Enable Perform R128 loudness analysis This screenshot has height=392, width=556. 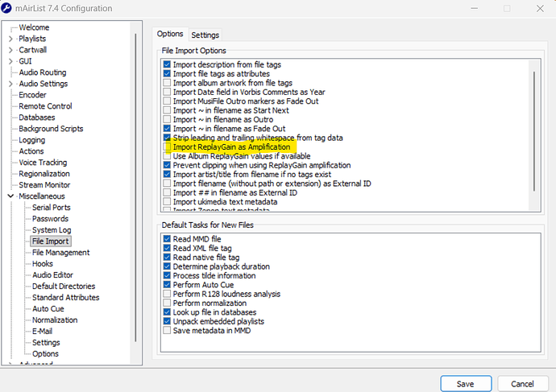tap(167, 294)
